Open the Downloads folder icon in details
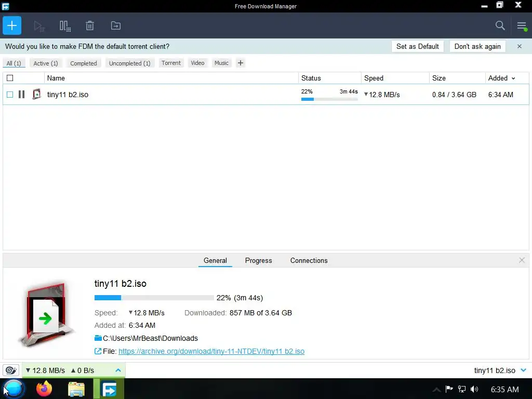Viewport: 532px width, 399px height. [98, 338]
